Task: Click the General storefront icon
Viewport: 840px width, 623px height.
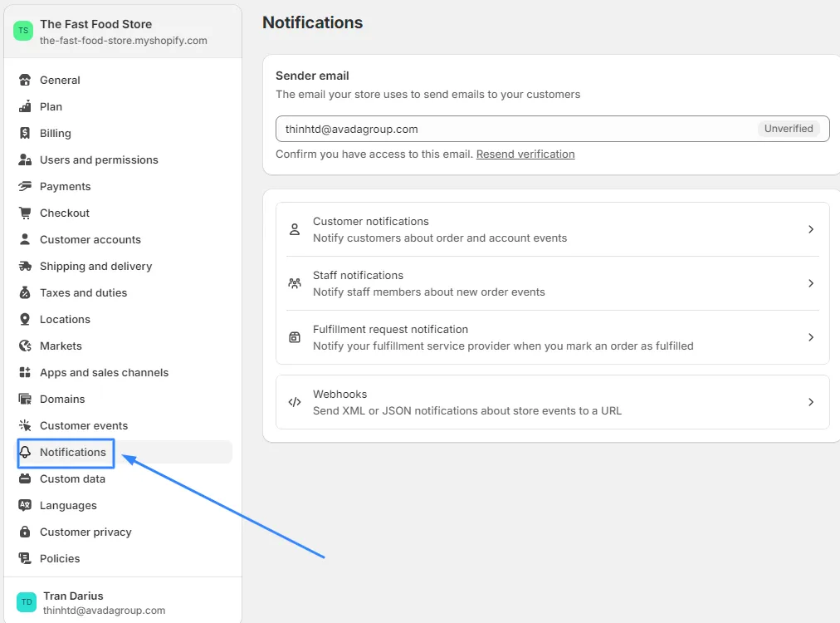Action: click(x=25, y=80)
